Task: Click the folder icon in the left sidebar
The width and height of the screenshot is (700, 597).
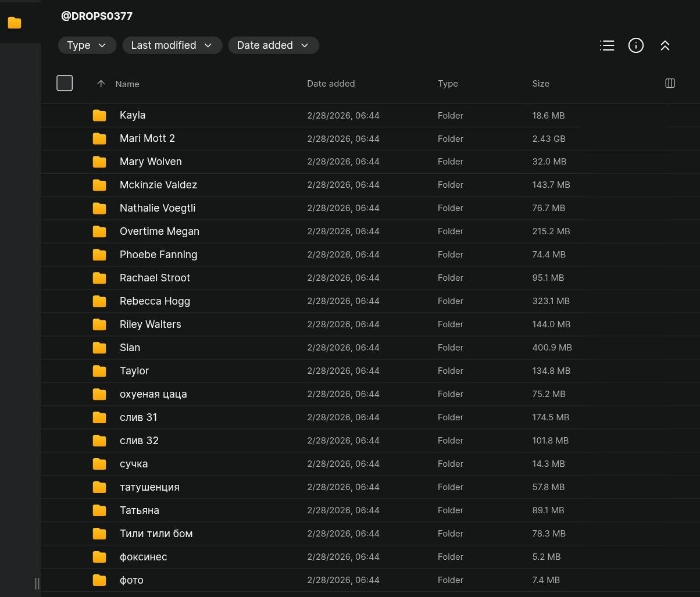Action: (x=15, y=23)
